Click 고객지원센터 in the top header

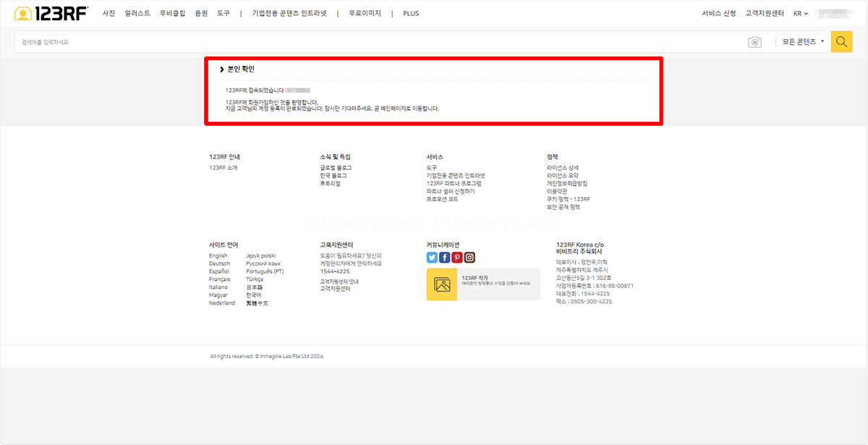[765, 13]
